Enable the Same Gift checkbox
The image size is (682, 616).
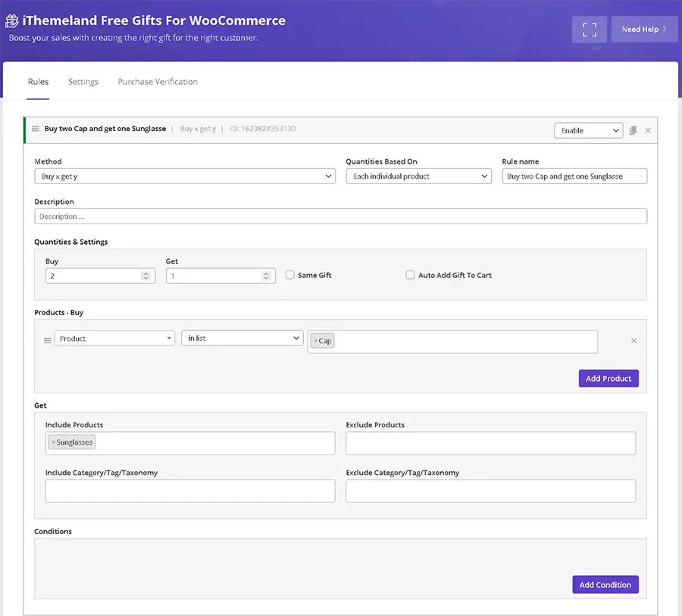pyautogui.click(x=290, y=275)
